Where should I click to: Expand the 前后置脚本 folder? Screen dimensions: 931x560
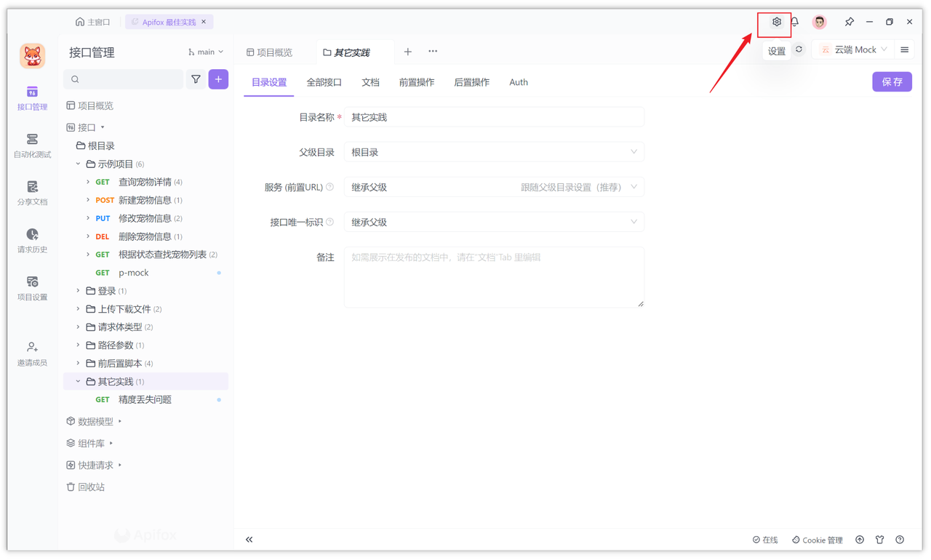[78, 363]
